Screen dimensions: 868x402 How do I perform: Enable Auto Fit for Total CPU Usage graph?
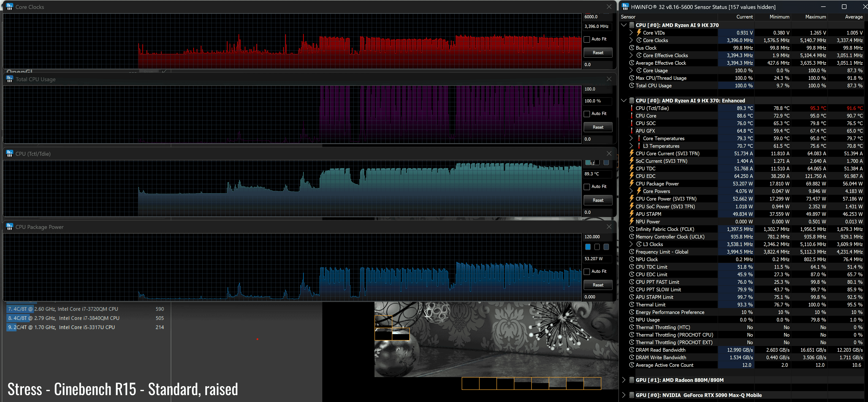(x=587, y=114)
